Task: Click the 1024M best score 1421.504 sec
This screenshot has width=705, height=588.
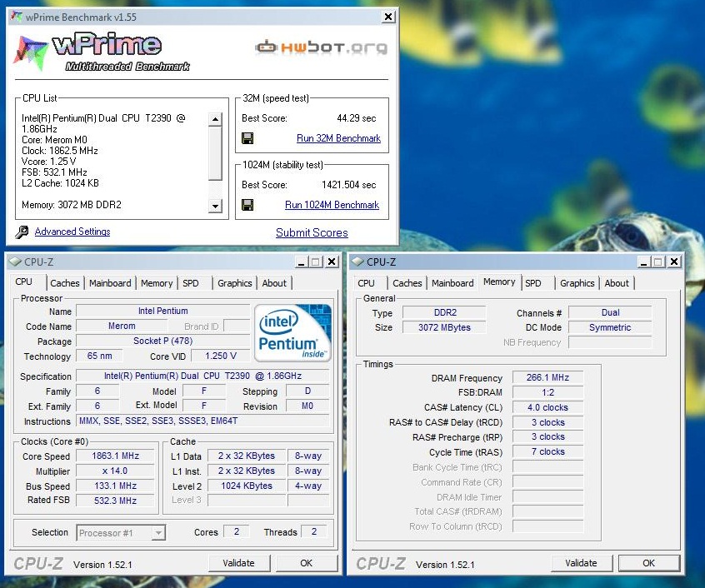Action: (x=349, y=185)
